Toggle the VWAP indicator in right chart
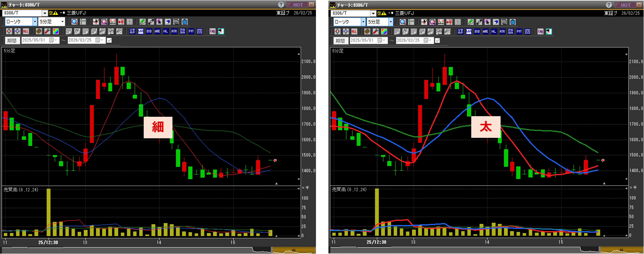This screenshot has height=254, width=644. pos(460,31)
